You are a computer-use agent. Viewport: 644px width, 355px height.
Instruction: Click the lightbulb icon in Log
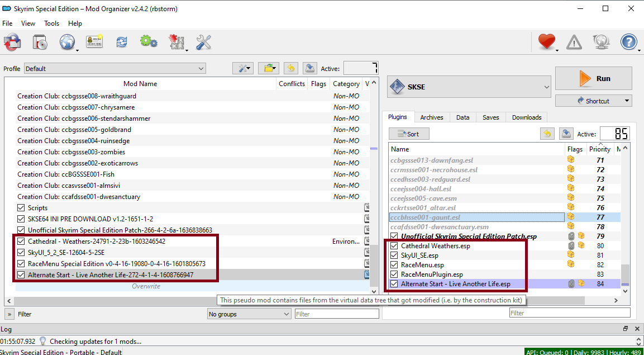tap(42, 341)
